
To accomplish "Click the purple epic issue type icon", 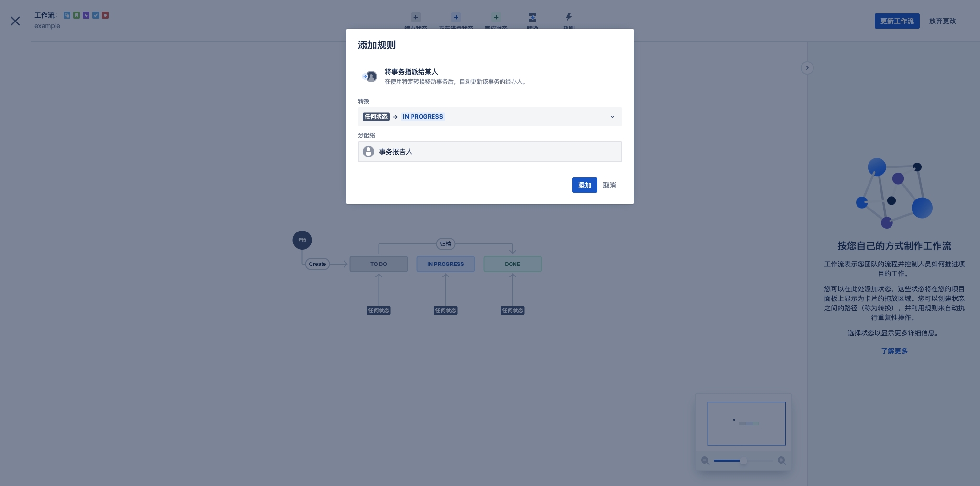I will [86, 15].
